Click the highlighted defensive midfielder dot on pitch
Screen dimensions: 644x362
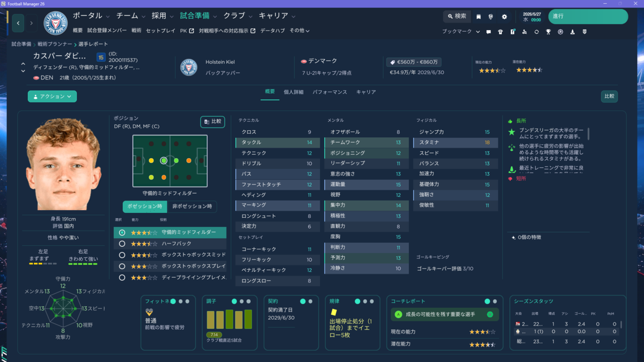[164, 160]
